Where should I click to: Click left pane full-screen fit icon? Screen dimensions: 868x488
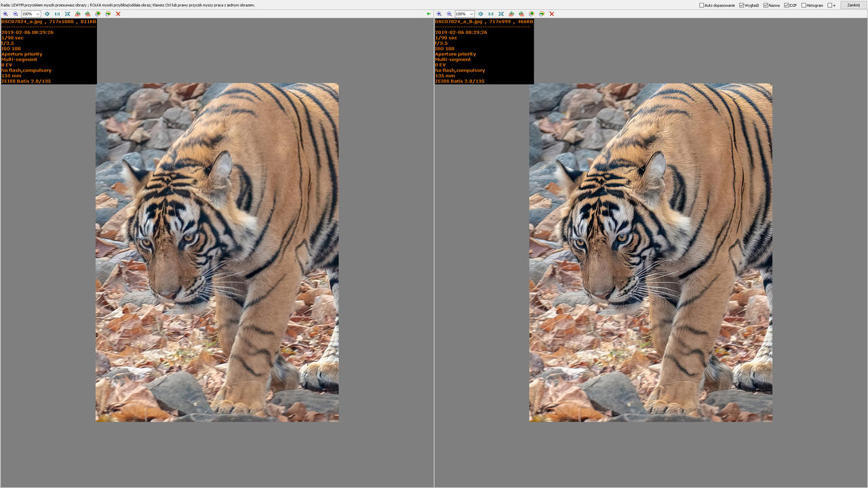point(67,14)
